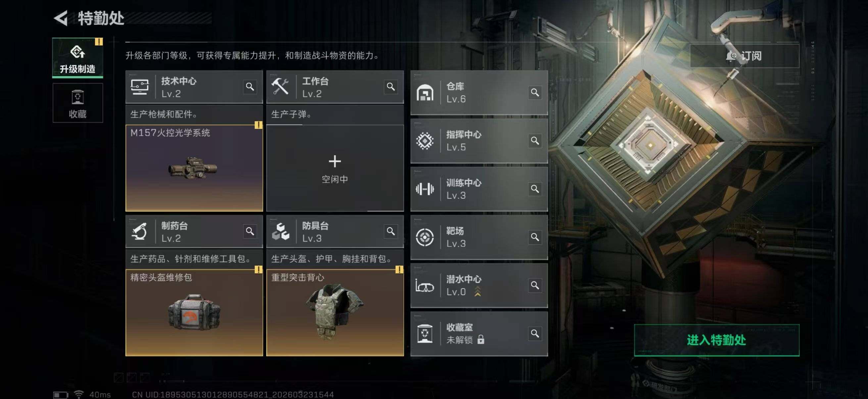Switch to the 升级制造 tab

[77, 58]
